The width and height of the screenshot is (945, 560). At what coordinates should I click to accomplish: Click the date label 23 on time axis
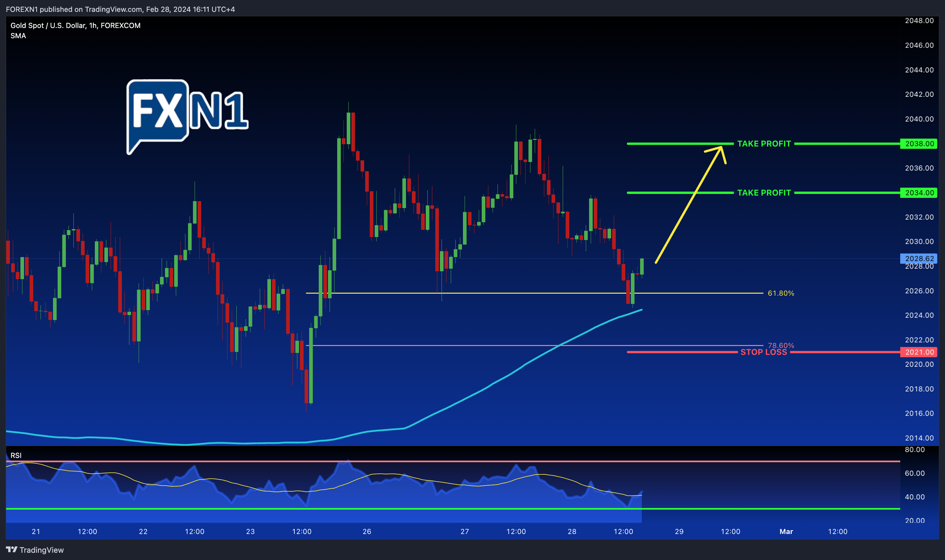tap(251, 531)
